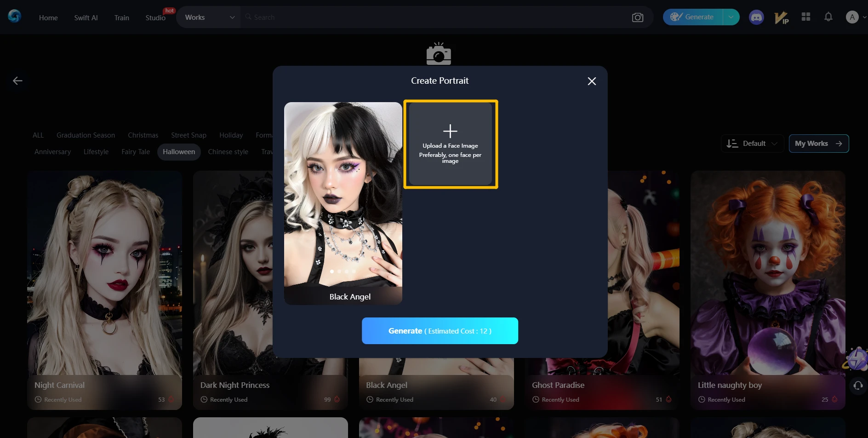Click Generate with Estimated Cost 12
The image size is (868, 438).
[x=440, y=331]
